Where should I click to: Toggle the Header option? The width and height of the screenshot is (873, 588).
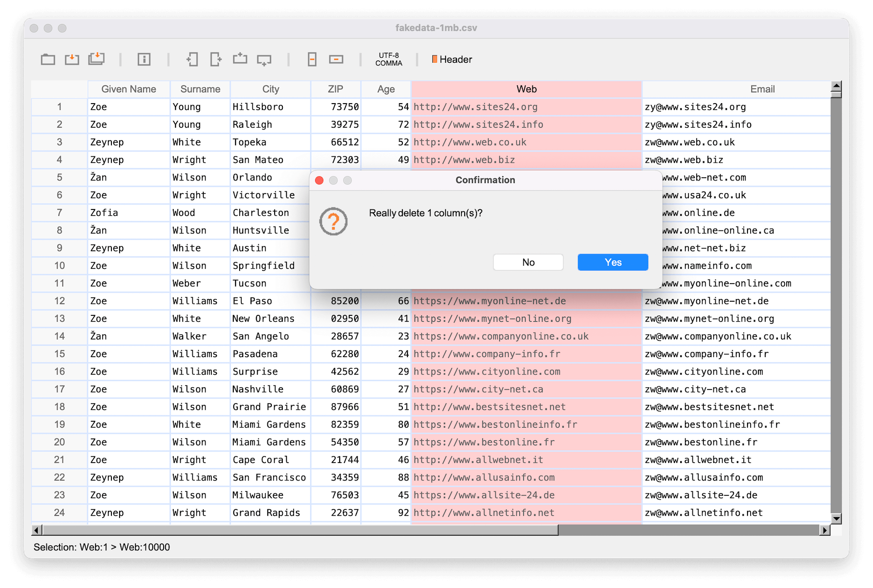click(452, 60)
